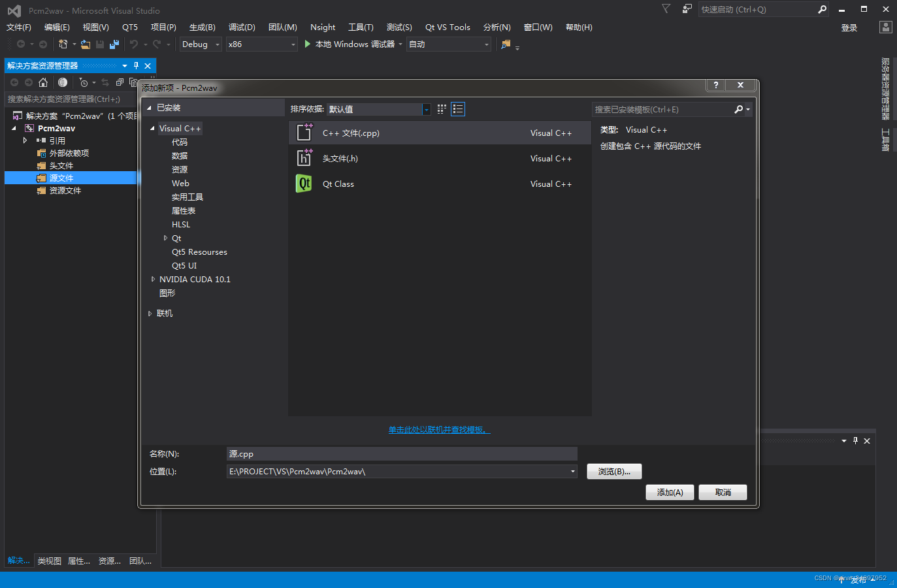
Task: Click the Open File folder toolbar icon
Action: coord(86,44)
